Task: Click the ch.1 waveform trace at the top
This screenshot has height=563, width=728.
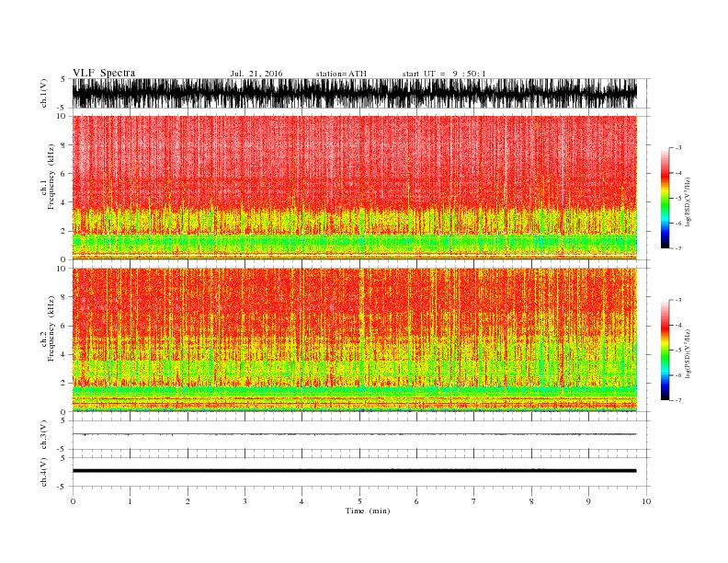Action: tap(354, 93)
